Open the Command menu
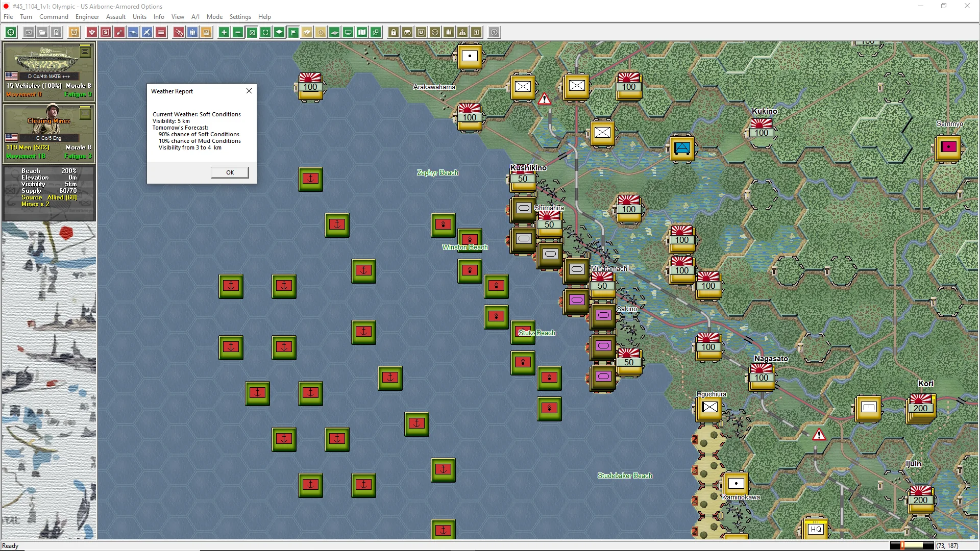This screenshot has height=551, width=980. click(54, 17)
